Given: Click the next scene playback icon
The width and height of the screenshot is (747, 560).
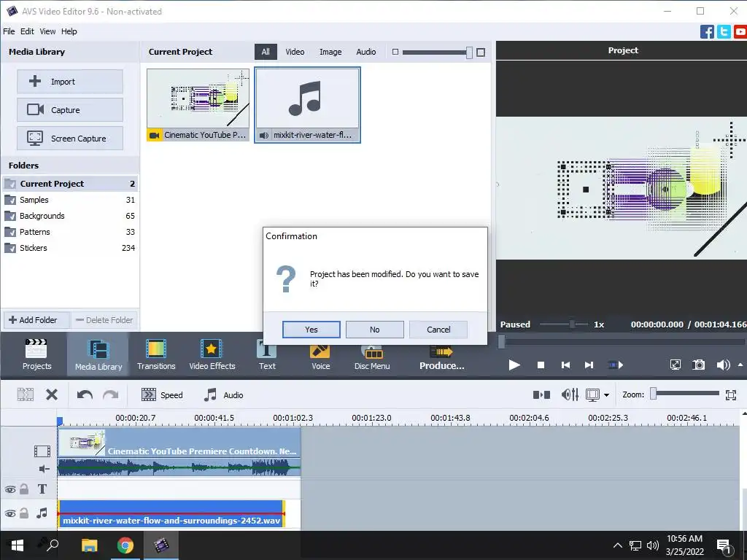Looking at the screenshot, I should click(616, 365).
